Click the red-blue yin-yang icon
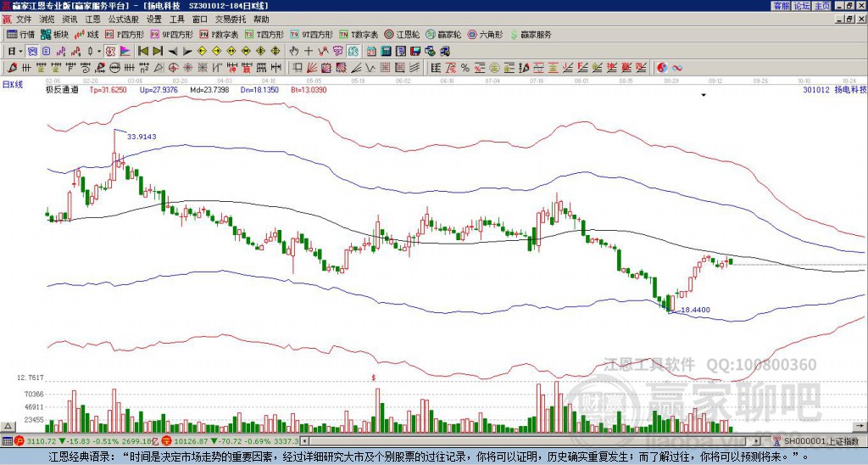Screen dimensions: 868x465 point(662,68)
